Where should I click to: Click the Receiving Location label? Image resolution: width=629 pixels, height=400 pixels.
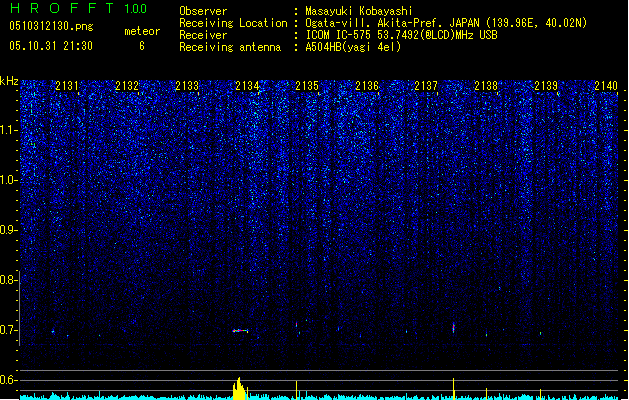(x=233, y=23)
